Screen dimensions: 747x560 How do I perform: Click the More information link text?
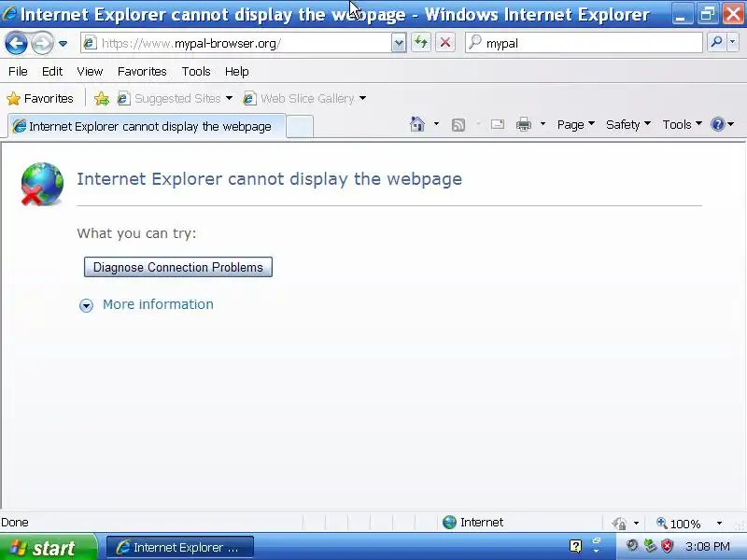pos(158,304)
